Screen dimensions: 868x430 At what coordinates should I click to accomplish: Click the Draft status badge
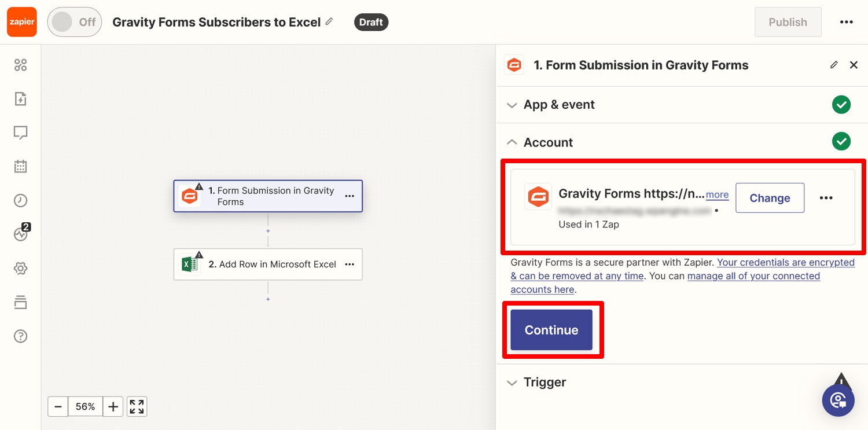pos(371,22)
